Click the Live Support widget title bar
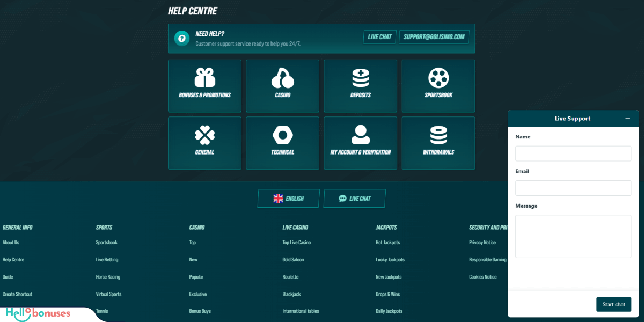This screenshot has height=322, width=644. click(573, 119)
